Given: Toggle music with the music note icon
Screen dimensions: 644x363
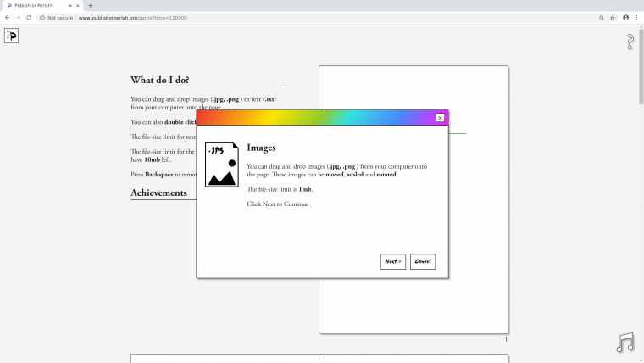Looking at the screenshot, I should (x=625, y=342).
